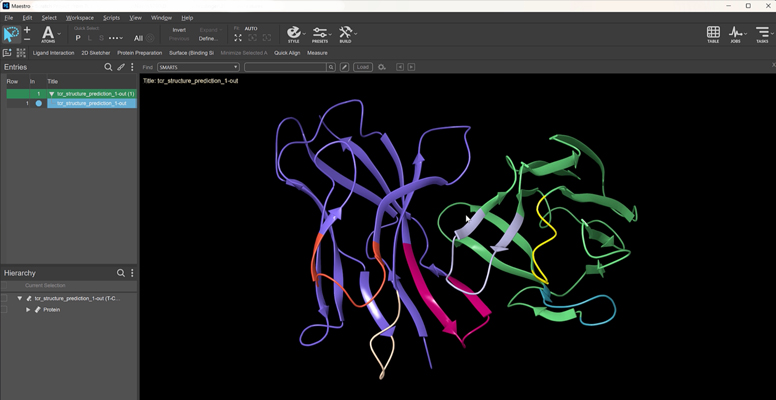
Task: Click the Build tools icon
Action: click(346, 35)
